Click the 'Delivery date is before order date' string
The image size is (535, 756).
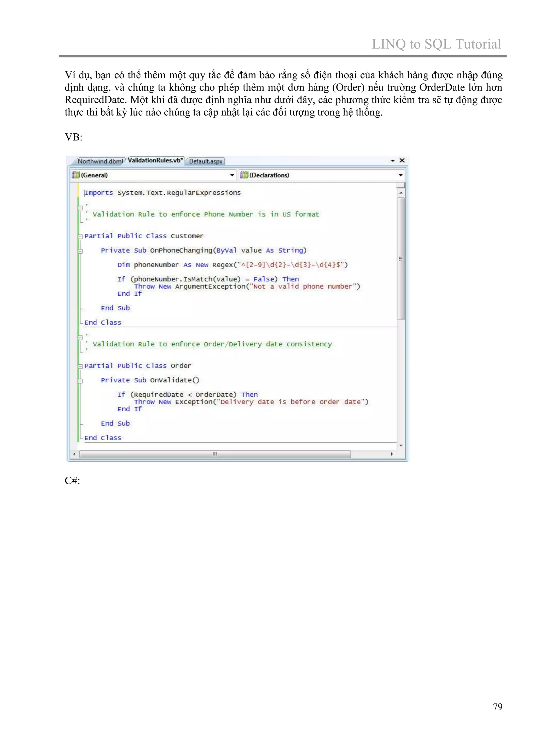[x=290, y=402]
